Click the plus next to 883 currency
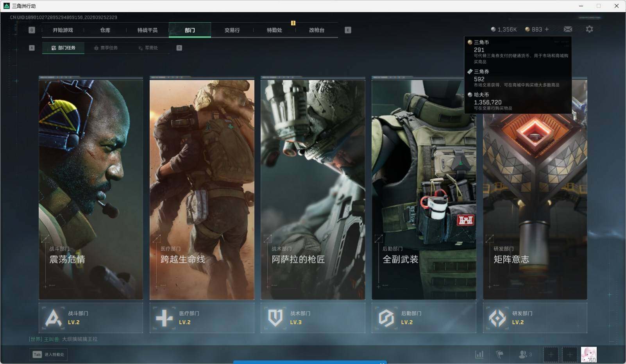The height and width of the screenshot is (364, 626). (x=547, y=29)
